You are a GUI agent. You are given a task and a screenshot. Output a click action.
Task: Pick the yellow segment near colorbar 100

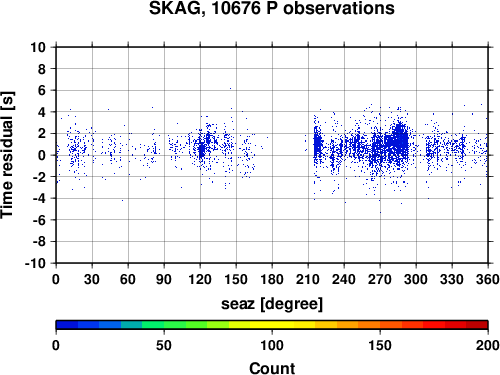coord(272,325)
